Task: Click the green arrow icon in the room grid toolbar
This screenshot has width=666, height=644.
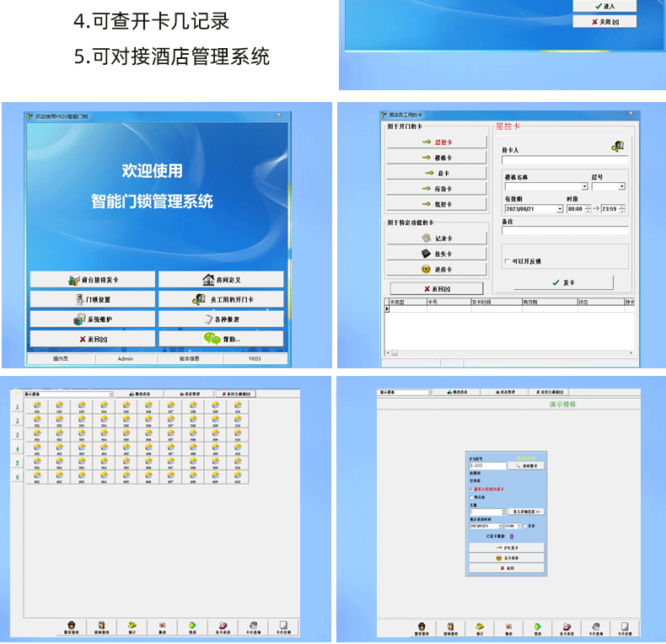Action: (x=192, y=627)
